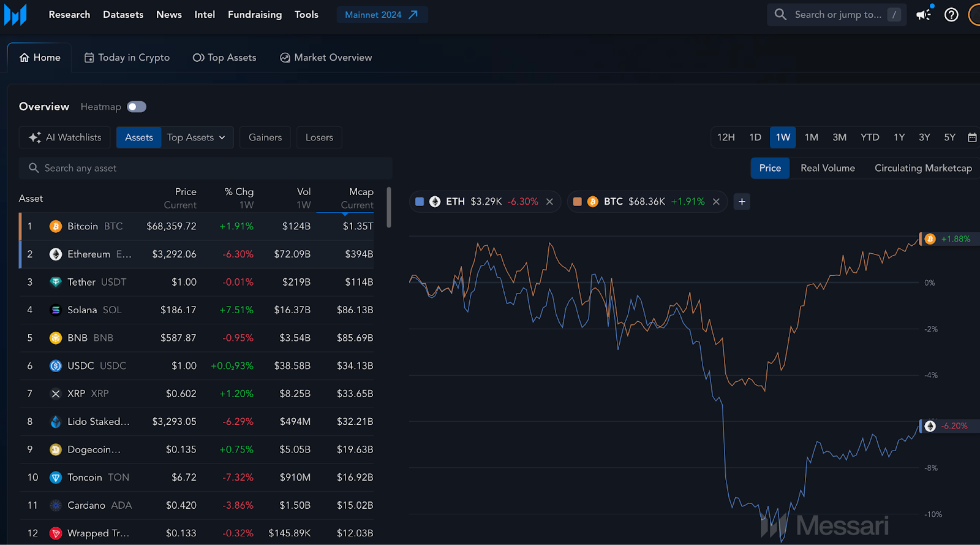Set chart range to 12H
The image size is (980, 545).
(x=726, y=137)
